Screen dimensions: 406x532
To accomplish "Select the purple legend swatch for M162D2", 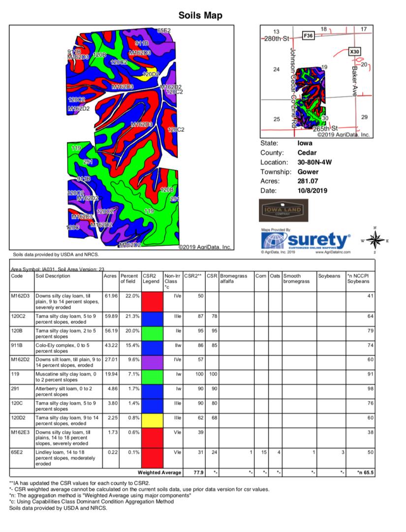I will 151,363.
